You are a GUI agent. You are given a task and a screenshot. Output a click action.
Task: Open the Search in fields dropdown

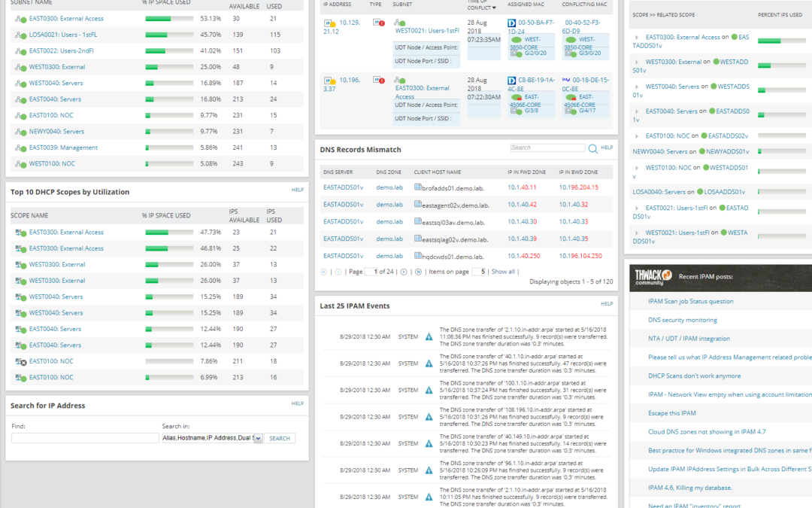257,439
